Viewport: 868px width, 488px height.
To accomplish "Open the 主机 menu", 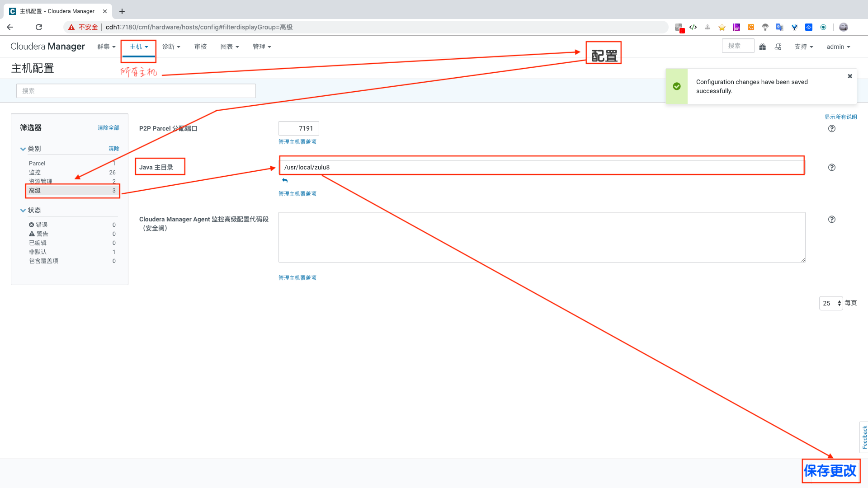I will (139, 47).
